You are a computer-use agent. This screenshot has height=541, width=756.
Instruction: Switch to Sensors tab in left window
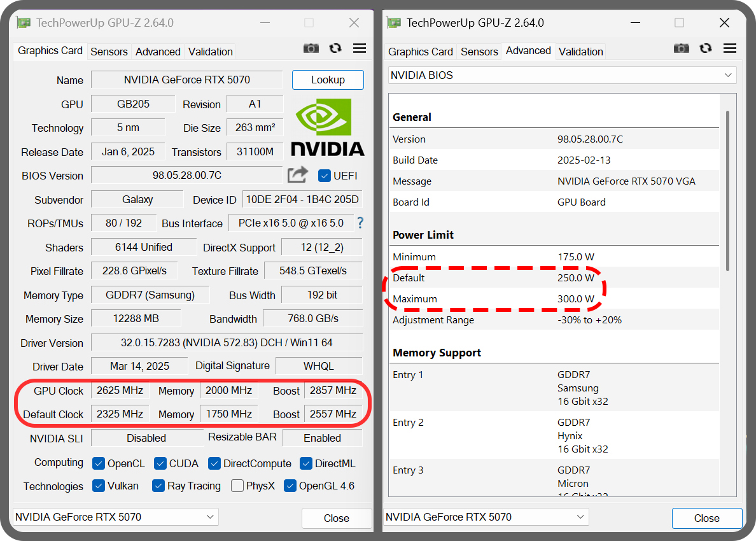(x=109, y=52)
